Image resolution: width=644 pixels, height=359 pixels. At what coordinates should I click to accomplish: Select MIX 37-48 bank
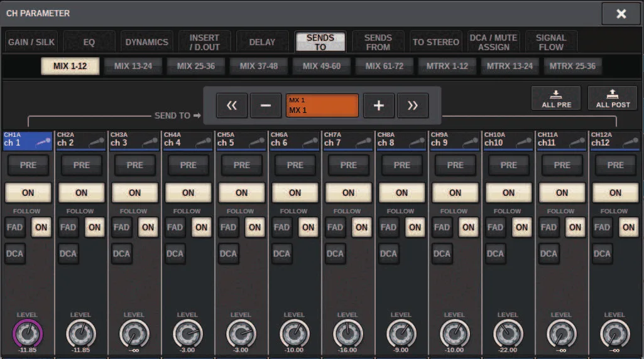pyautogui.click(x=259, y=66)
